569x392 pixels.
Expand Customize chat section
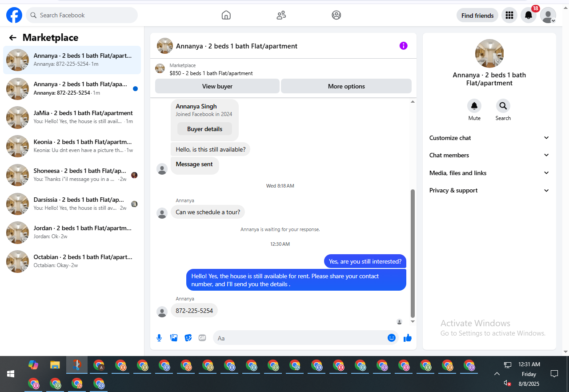pos(489,138)
